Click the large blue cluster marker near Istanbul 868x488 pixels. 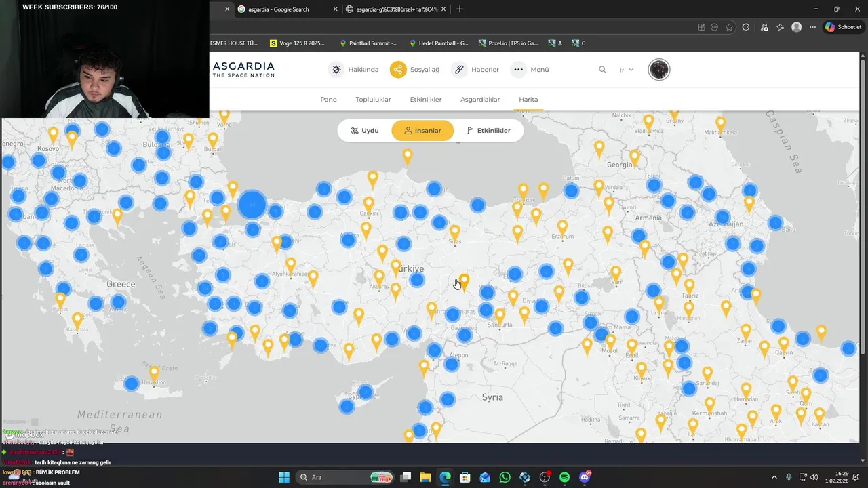click(x=252, y=204)
